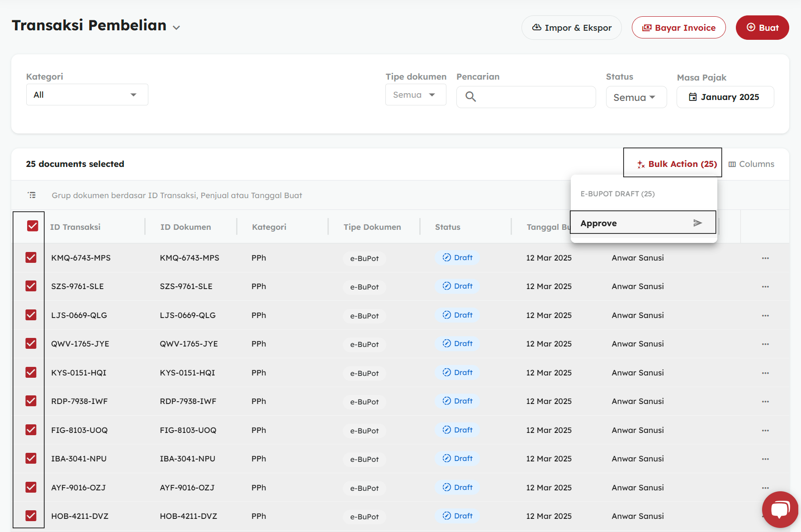This screenshot has height=532, width=801.
Task: Open three-dot menu for FIG-8103-UOQ row
Action: 765,430
